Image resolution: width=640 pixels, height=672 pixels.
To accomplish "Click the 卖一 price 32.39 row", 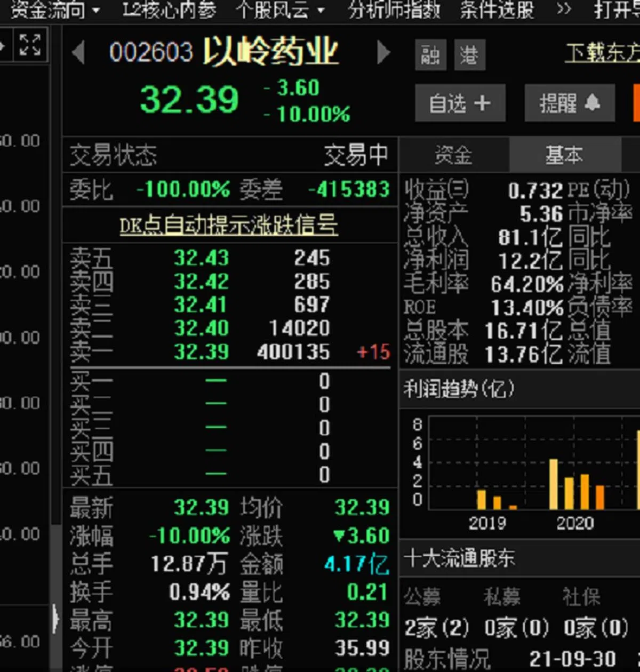I will [201, 352].
